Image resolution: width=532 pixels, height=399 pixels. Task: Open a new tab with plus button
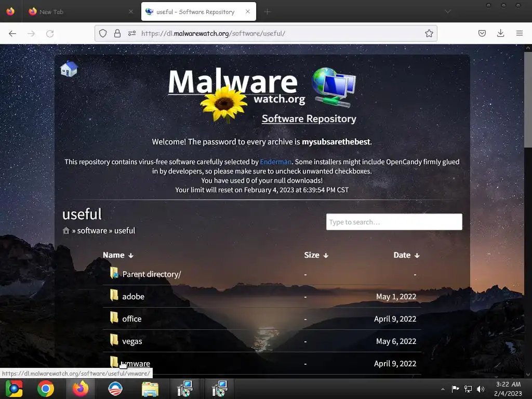pyautogui.click(x=268, y=12)
